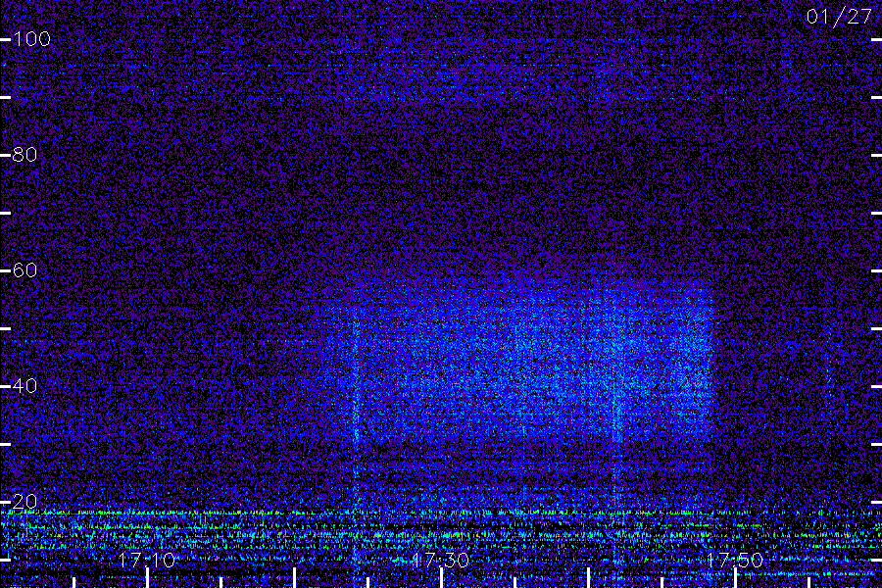Screen dimensions: 882x588
Task: Click the 01/27 date stamp
Action: click(839, 17)
